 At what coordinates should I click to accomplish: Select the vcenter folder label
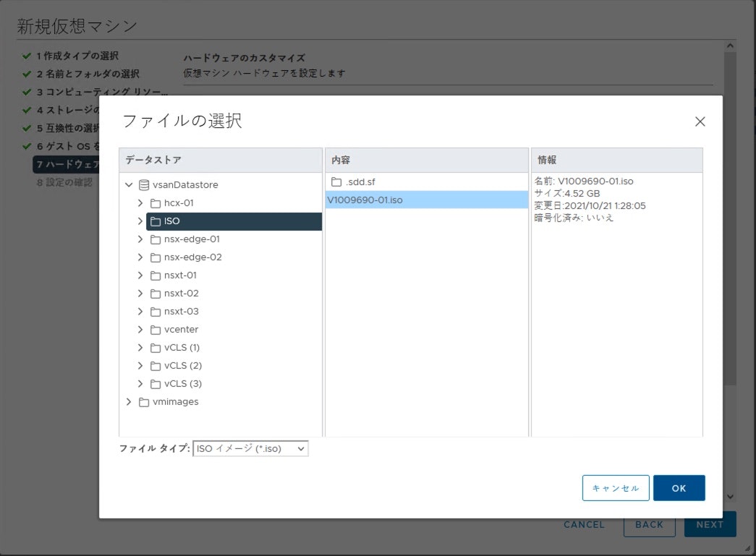(182, 330)
